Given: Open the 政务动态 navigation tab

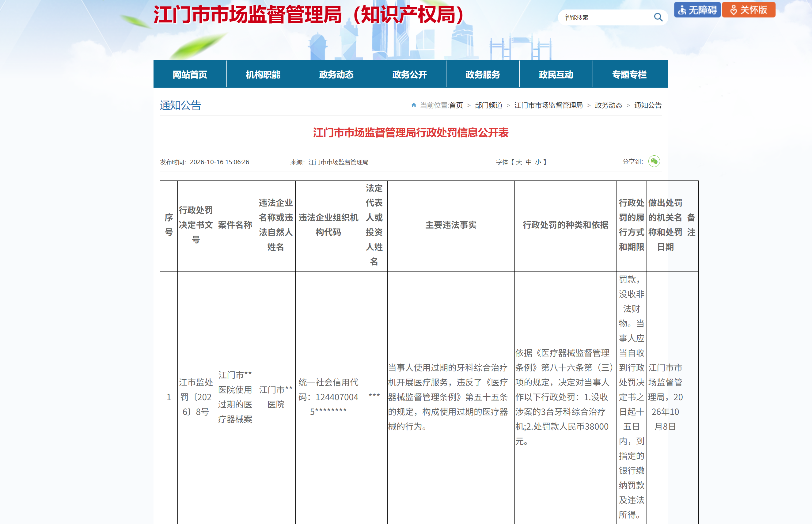Looking at the screenshot, I should 336,74.
